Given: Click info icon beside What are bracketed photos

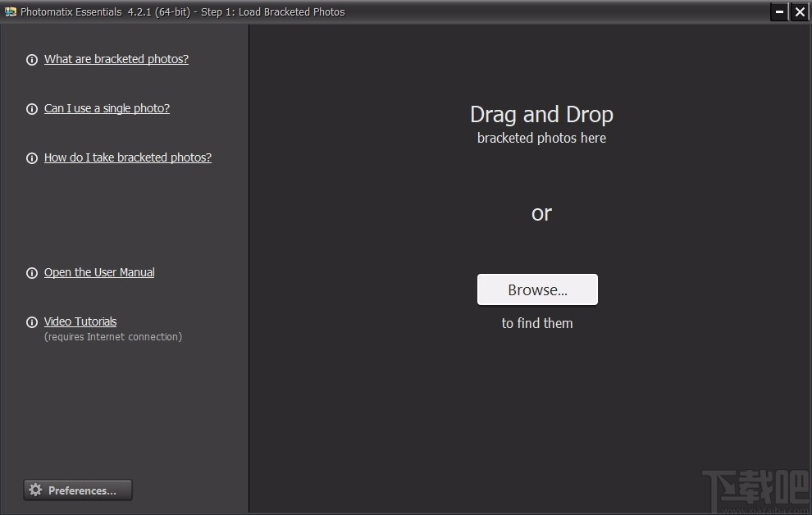Looking at the screenshot, I should [x=32, y=60].
